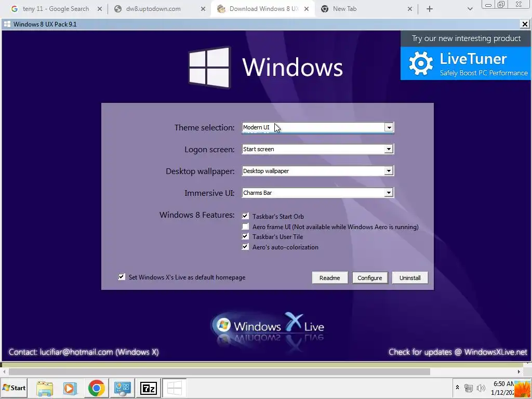Switch to dw8.uptodown.com tab
The image size is (532, 399).
tap(153, 9)
